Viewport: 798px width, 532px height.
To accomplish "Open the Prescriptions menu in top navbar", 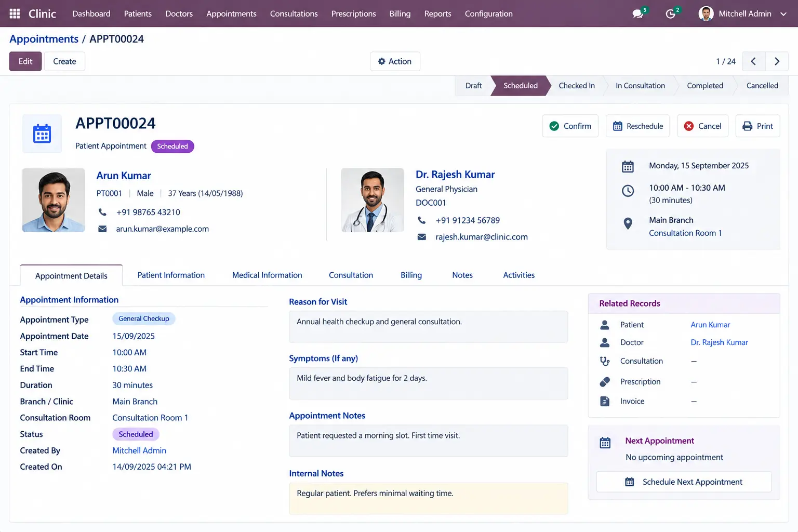I will tap(353, 14).
